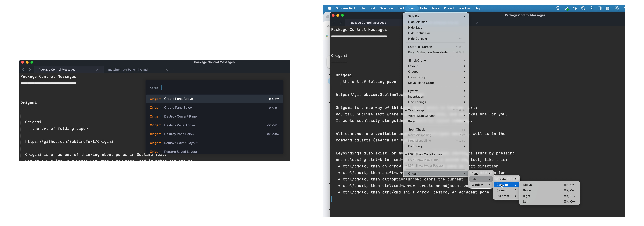
Task: Click the window tiling layout menu bar icon
Action: point(608,8)
